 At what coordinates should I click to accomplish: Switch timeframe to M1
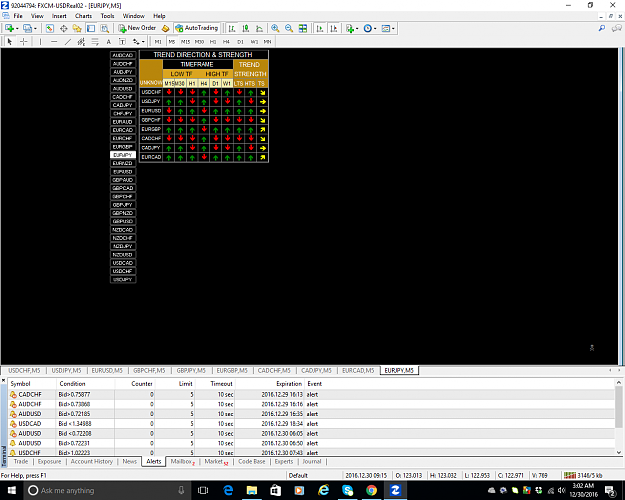[x=158, y=41]
